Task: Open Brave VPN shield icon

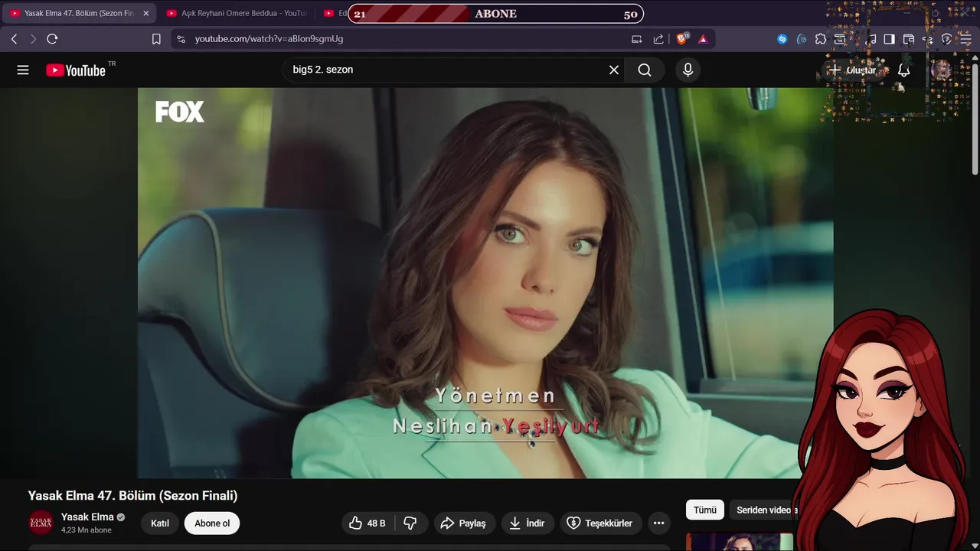Action: click(946, 39)
